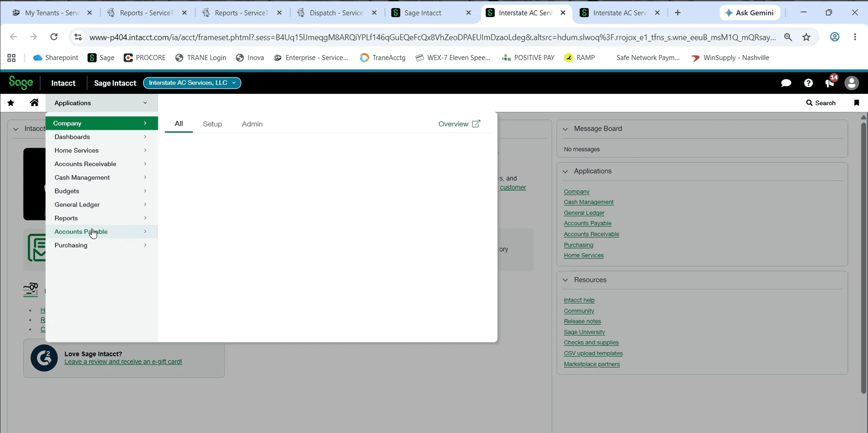Open the Chrome three-dot menu
868x433 pixels.
pos(855,37)
